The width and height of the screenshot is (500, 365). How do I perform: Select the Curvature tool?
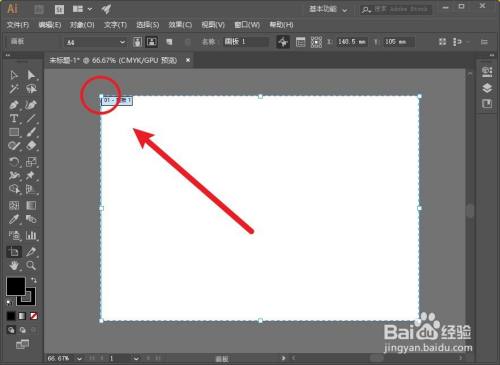click(x=31, y=105)
